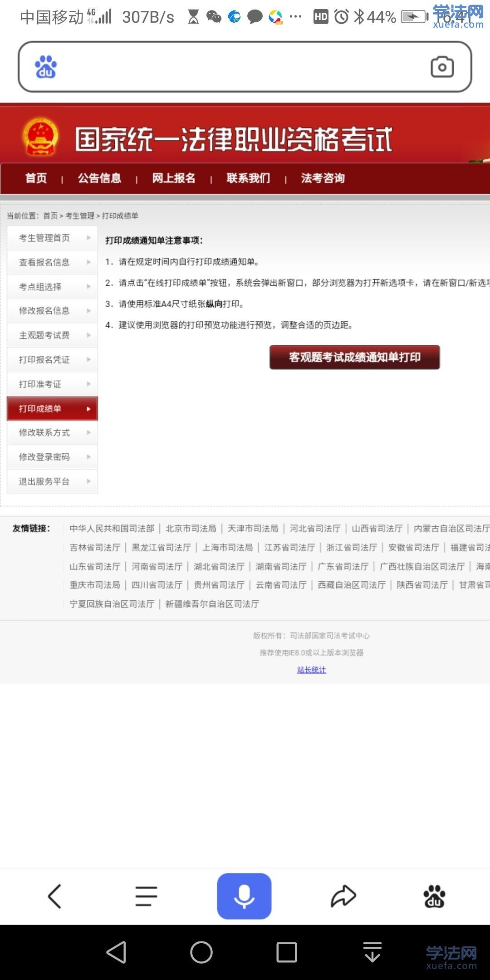Select 打印报名凭证 in sidebar
This screenshot has height=980, width=490.
52,360
